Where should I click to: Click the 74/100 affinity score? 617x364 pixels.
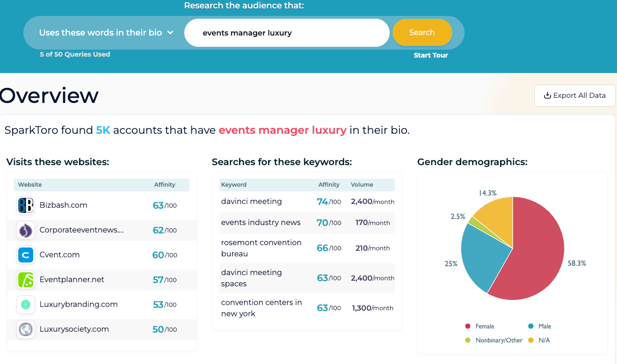(329, 202)
